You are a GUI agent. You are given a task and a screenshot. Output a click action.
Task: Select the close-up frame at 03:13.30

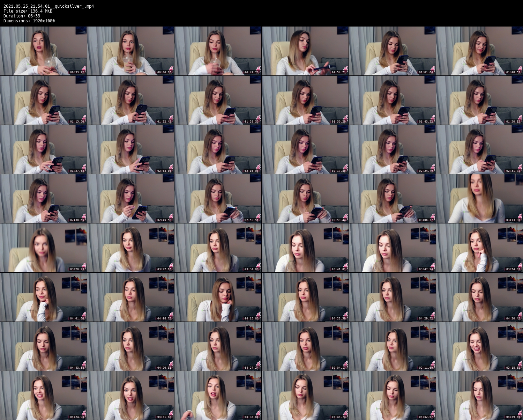pos(479,199)
